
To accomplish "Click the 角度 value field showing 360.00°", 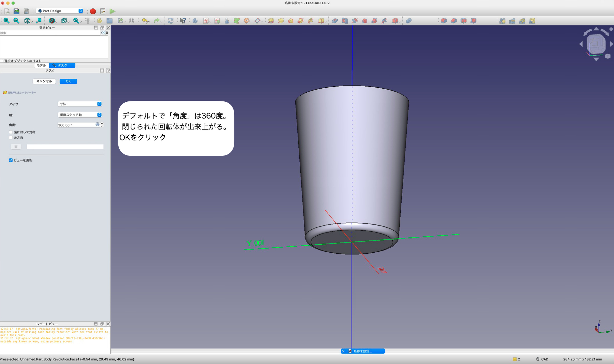I will pyautogui.click(x=75, y=125).
